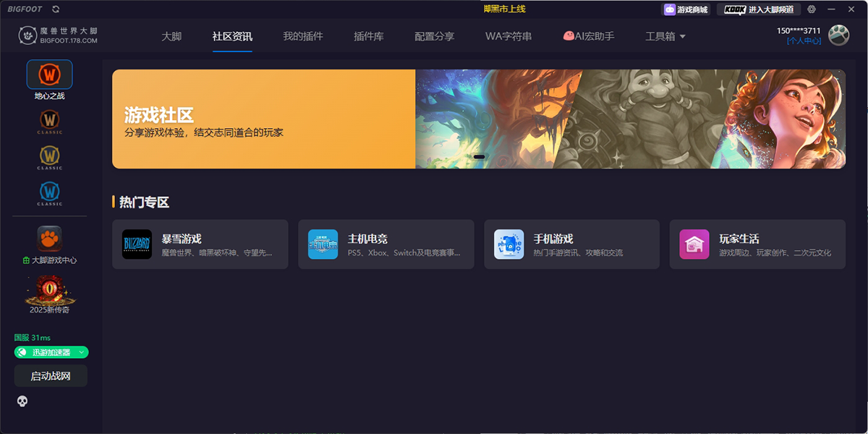Image resolution: width=868 pixels, height=434 pixels.
Task: Select the 地心之战 game icon in sidebar
Action: 49,74
